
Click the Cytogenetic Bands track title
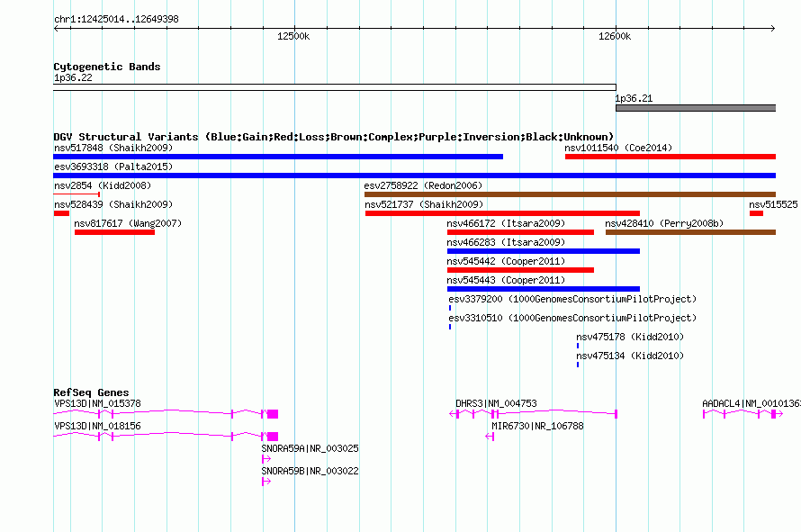click(107, 67)
